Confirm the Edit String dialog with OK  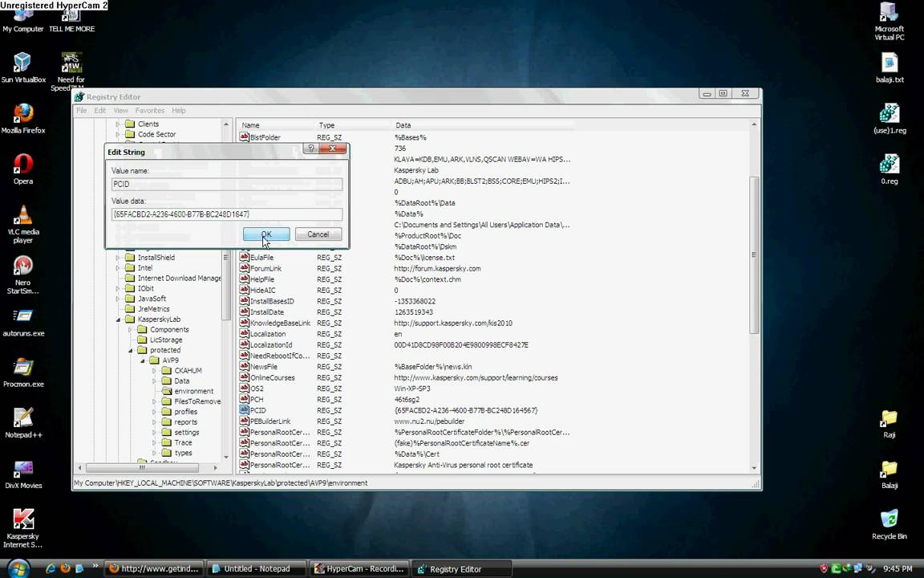click(266, 234)
